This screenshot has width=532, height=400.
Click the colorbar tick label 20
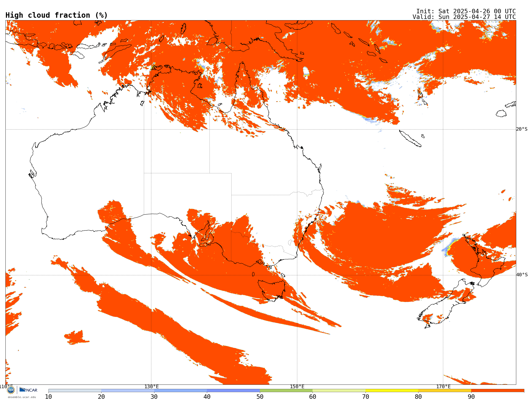click(x=101, y=397)
